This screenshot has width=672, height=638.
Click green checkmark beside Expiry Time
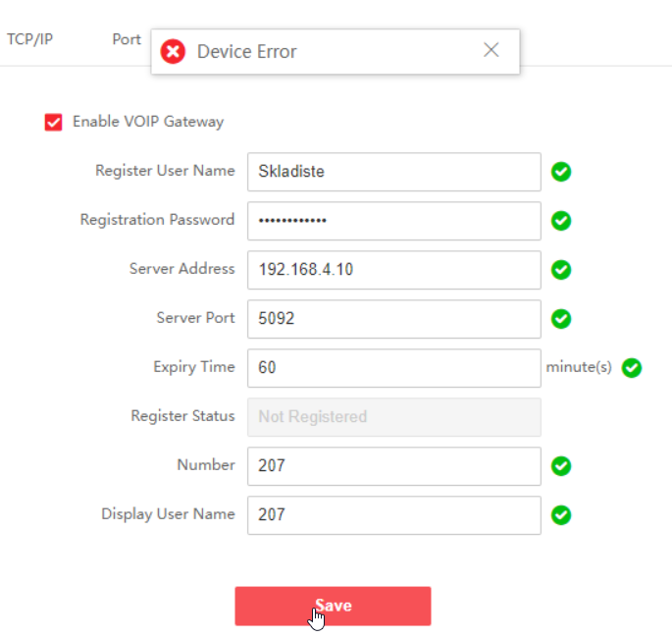[632, 368]
